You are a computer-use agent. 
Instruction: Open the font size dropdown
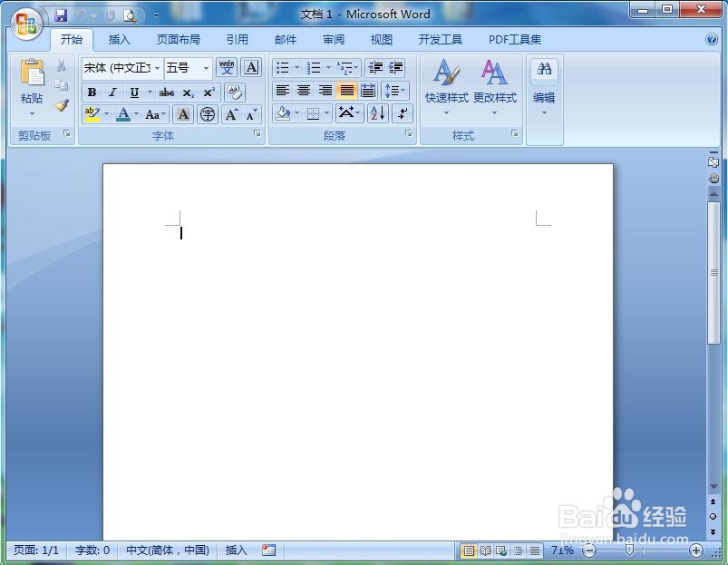pyautogui.click(x=206, y=68)
